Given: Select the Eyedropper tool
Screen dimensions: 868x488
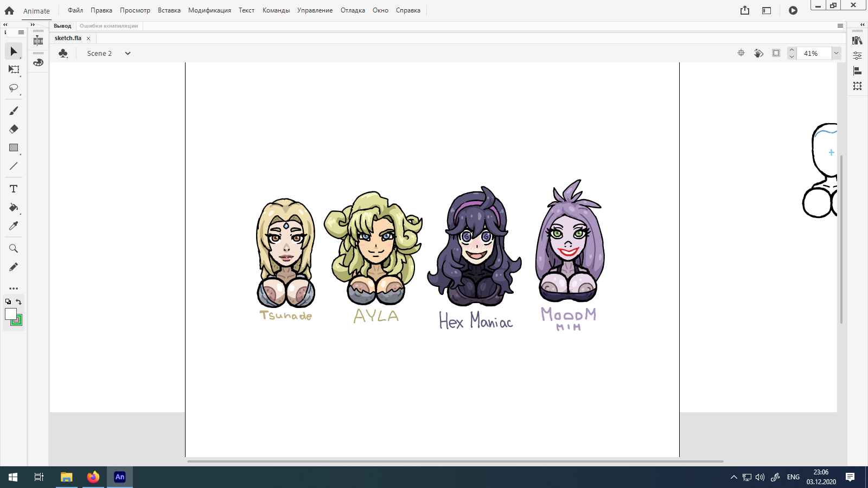Looking at the screenshot, I should (14, 226).
